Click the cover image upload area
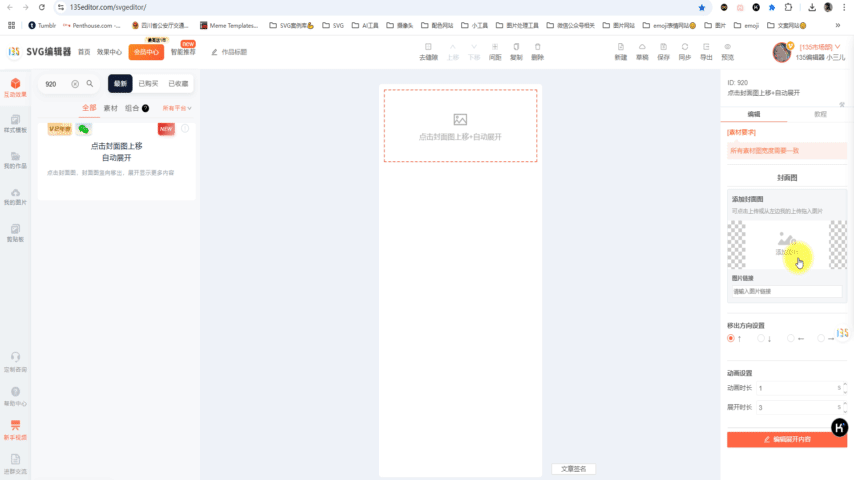Image resolution: width=854 pixels, height=480 pixels. click(x=787, y=245)
